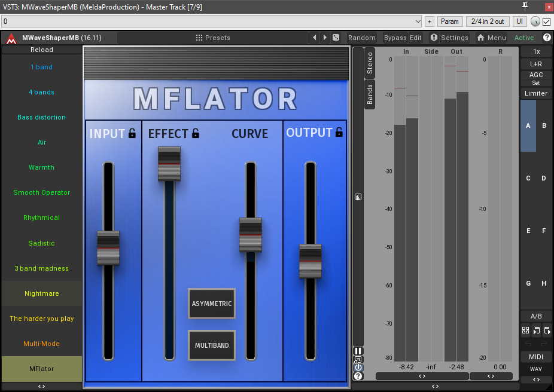The height and width of the screenshot is (392, 554).
Task: Click the expander arrows under the R meter
Action: [491, 376]
